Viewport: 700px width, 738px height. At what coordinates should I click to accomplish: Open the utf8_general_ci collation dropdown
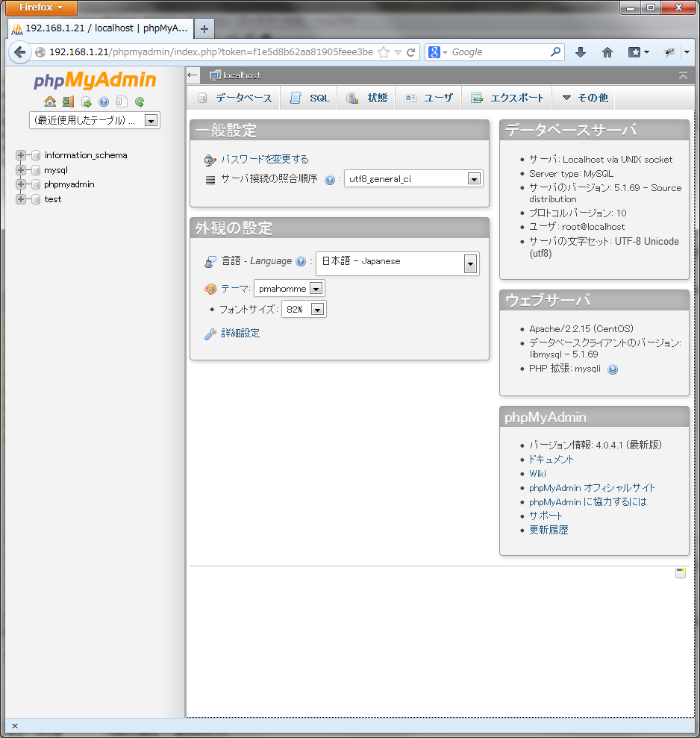(x=413, y=179)
